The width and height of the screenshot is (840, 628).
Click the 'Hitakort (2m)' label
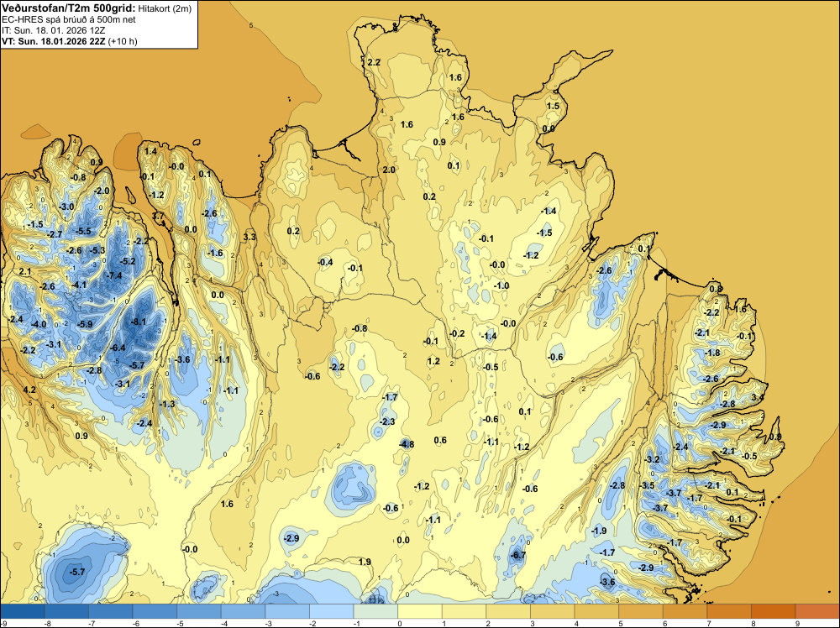(x=165, y=8)
